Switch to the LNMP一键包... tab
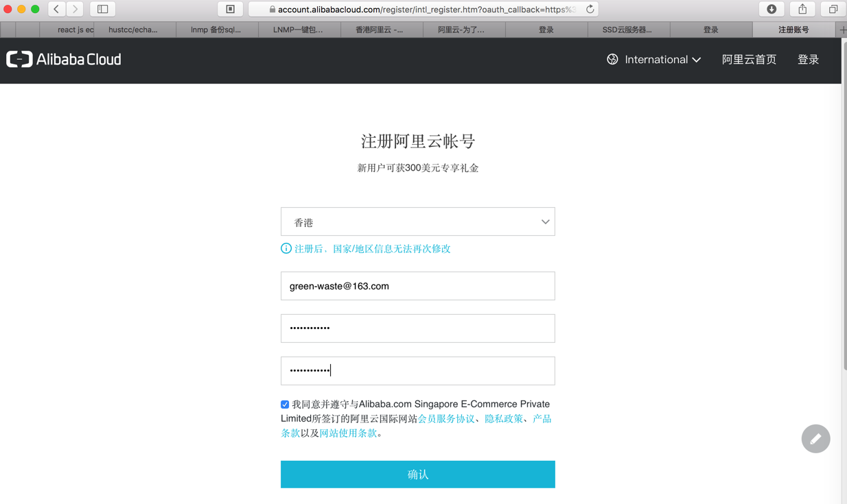 (299, 30)
